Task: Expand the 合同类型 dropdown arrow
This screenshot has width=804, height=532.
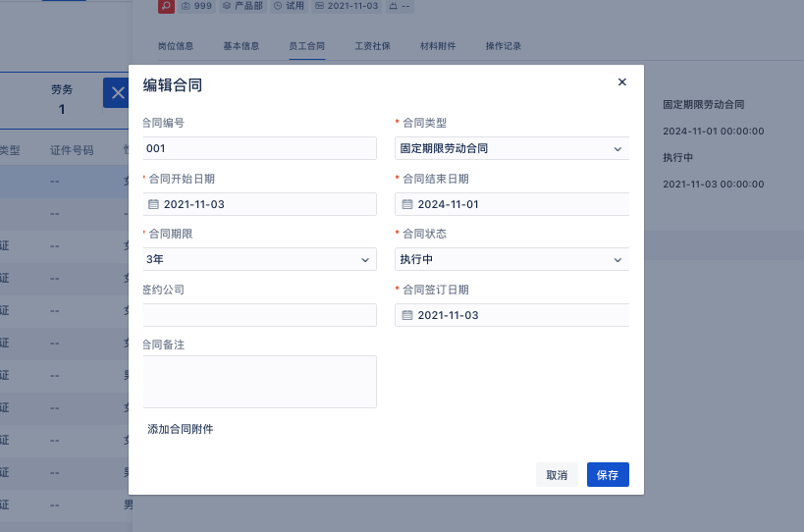Action: [617, 149]
